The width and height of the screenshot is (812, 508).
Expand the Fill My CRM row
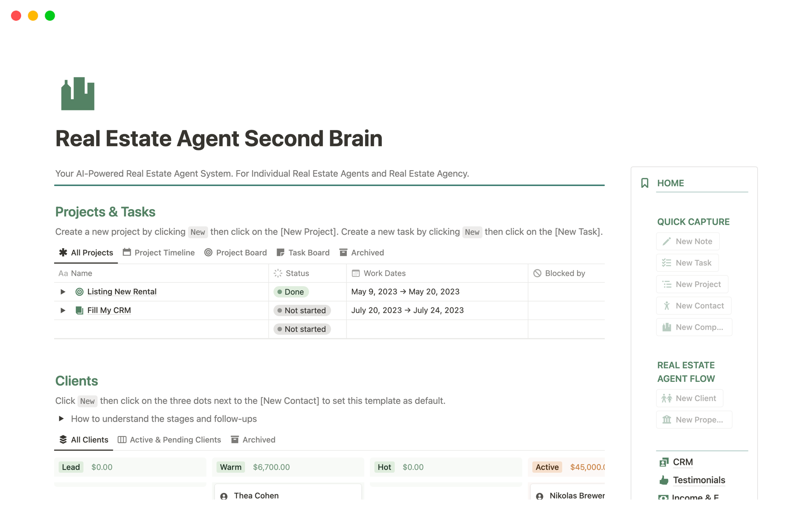pyautogui.click(x=63, y=310)
